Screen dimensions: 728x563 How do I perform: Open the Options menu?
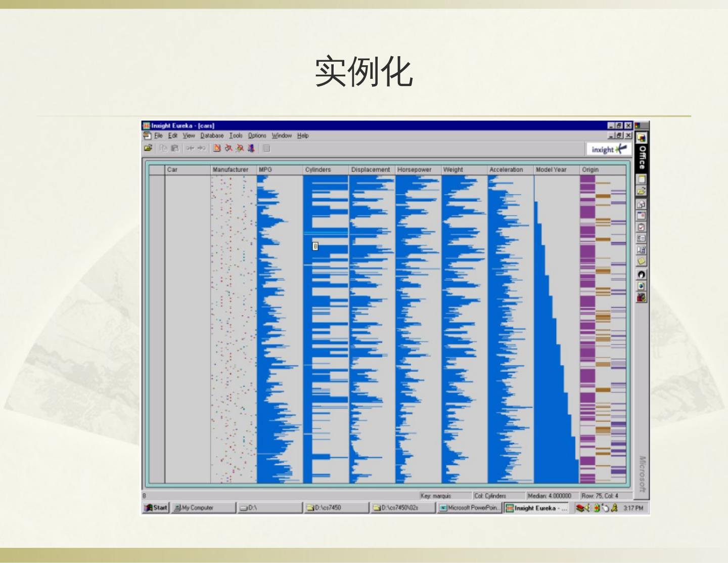[257, 136]
